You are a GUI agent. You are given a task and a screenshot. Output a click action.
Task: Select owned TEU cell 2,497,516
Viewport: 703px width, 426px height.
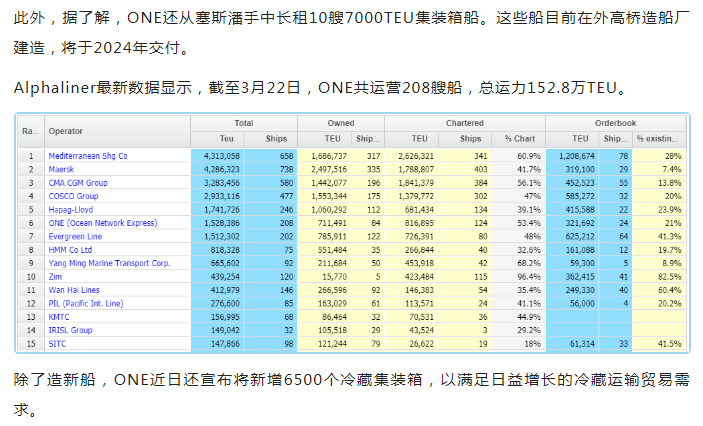tap(325, 170)
